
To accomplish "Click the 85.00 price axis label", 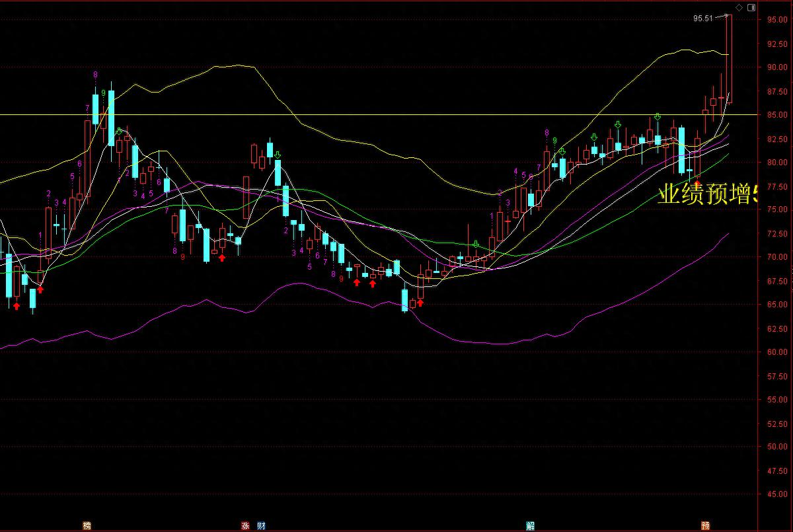I will pos(776,114).
